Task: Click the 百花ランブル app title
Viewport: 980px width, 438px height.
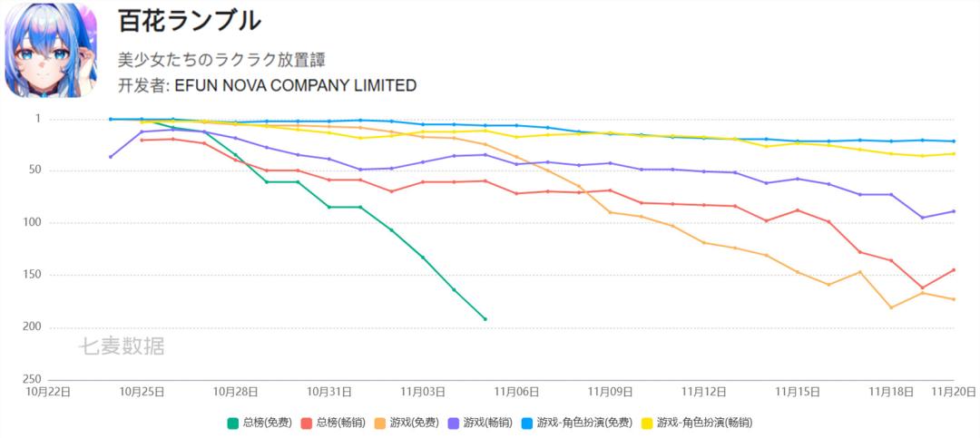Action: [x=189, y=21]
